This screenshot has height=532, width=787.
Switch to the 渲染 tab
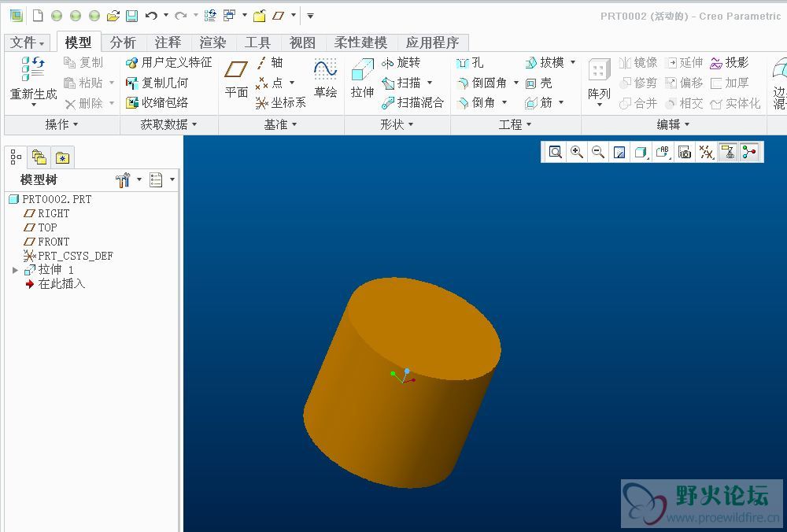click(x=212, y=42)
